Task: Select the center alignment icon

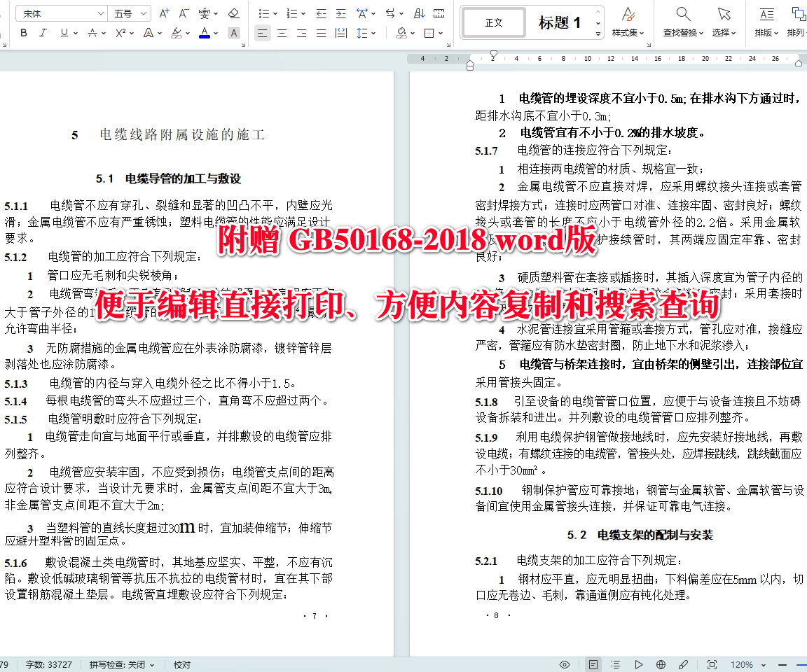Action: [x=281, y=33]
